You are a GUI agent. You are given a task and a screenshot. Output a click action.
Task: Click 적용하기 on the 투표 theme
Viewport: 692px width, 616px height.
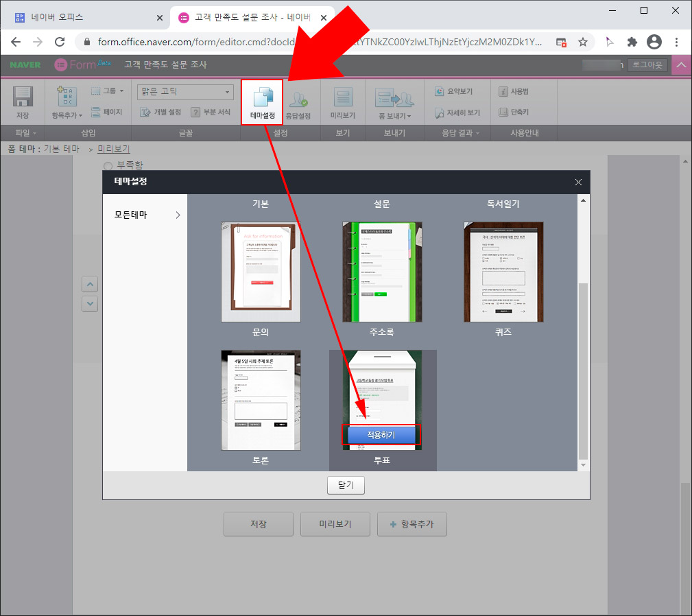(381, 435)
